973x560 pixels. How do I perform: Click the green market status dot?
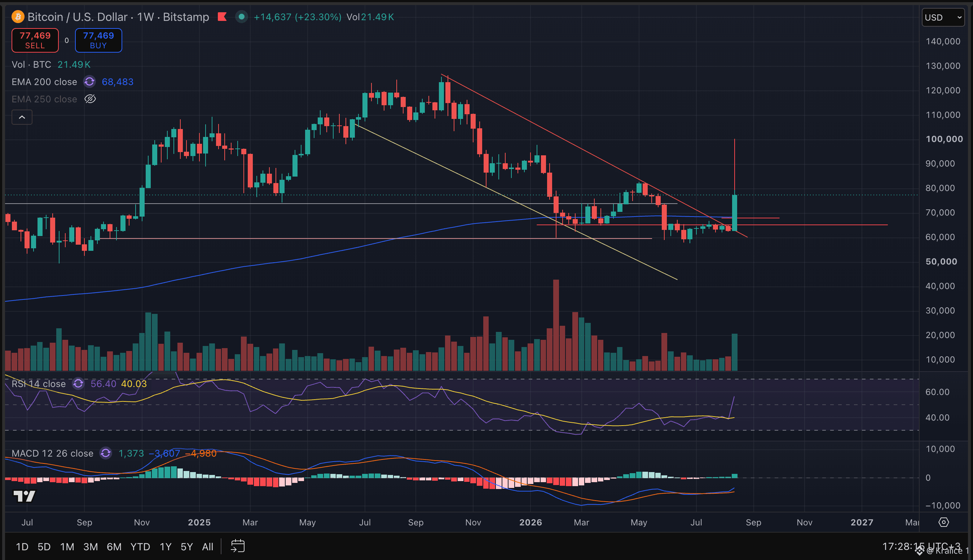(x=241, y=17)
